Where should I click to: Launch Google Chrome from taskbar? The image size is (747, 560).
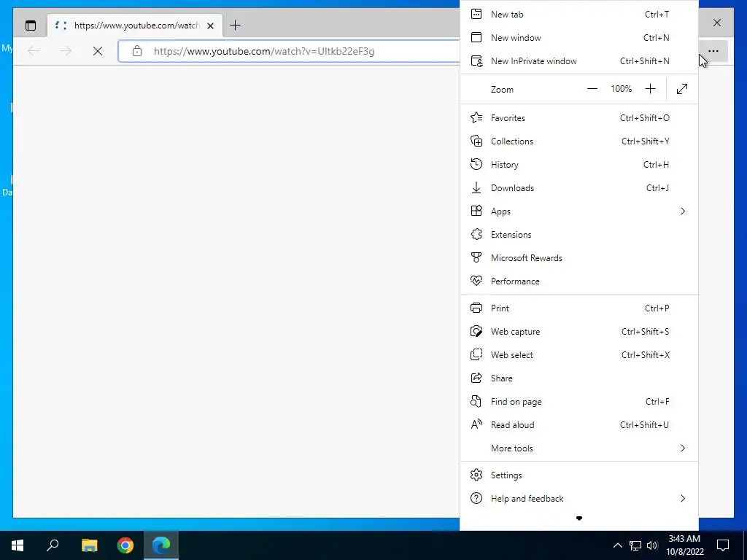(x=125, y=545)
